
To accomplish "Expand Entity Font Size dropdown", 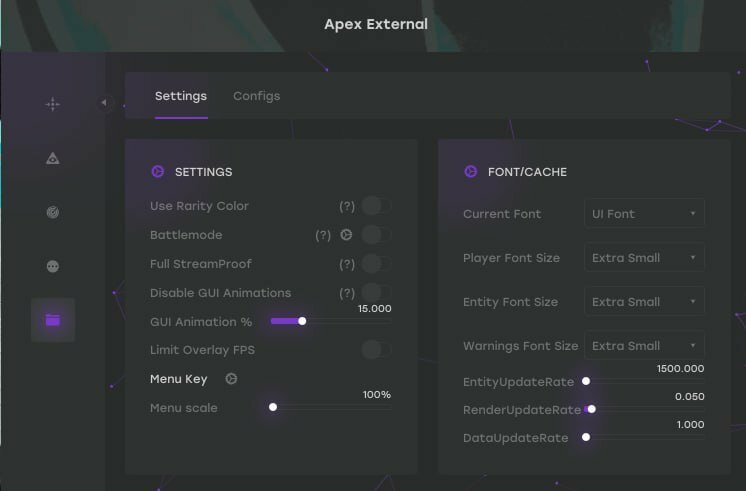I will point(644,301).
